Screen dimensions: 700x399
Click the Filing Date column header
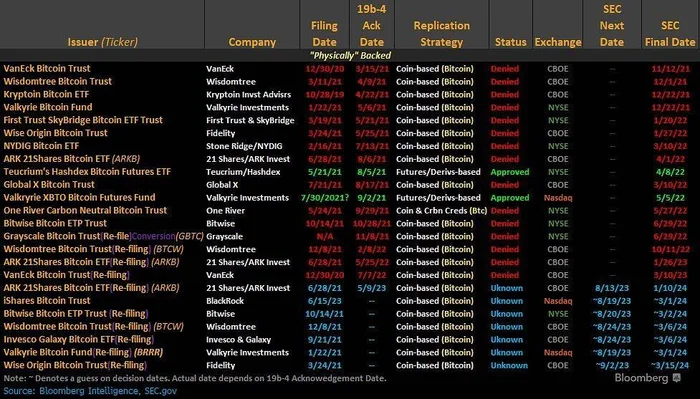pos(324,34)
